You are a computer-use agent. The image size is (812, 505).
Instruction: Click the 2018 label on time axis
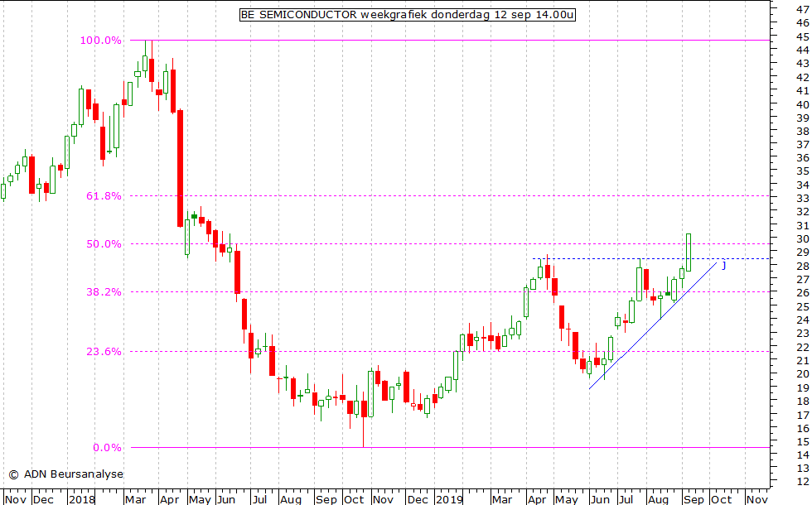click(x=82, y=500)
